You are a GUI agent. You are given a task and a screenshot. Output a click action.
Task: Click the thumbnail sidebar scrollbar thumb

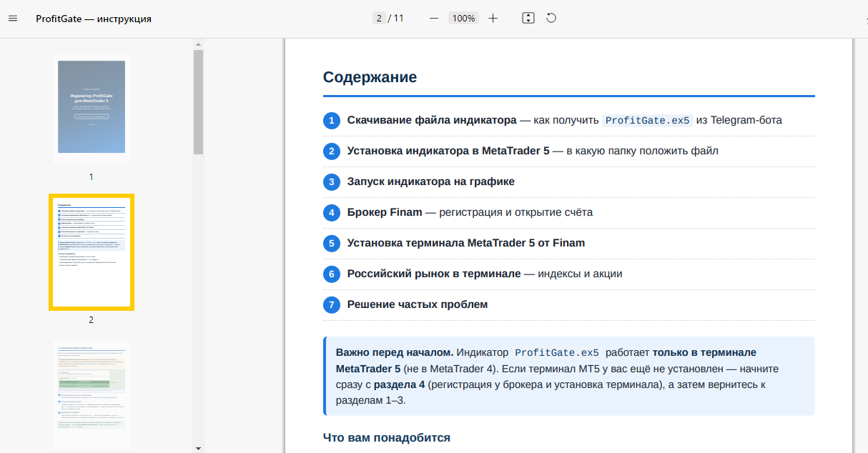tap(198, 102)
